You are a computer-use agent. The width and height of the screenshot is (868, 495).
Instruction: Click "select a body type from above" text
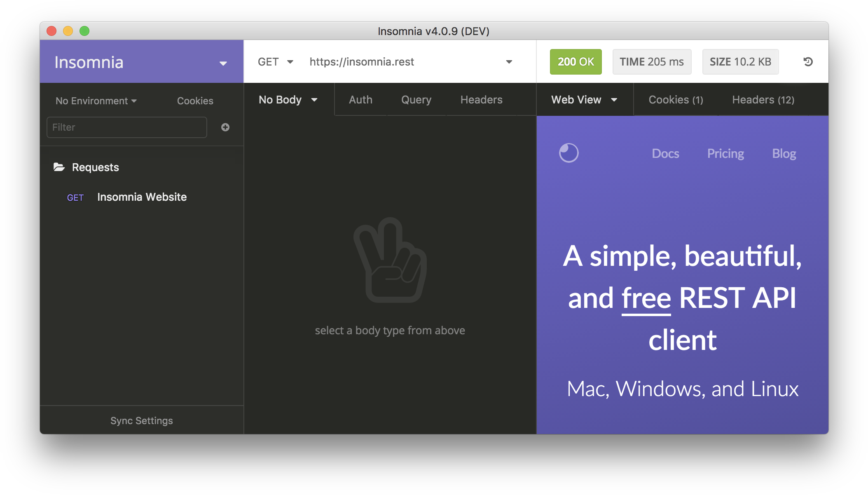coord(390,331)
